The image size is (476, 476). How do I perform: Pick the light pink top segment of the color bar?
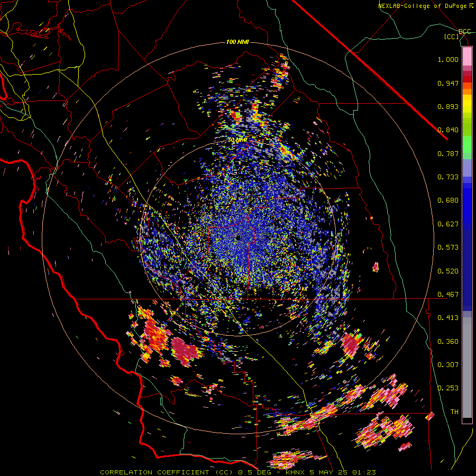[467, 57]
